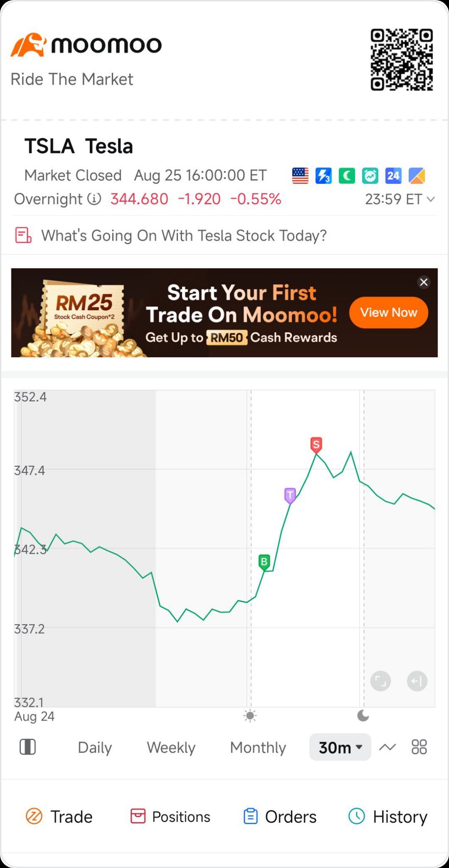Screen dimensions: 449x868
Task: Open the 30m interval dropdown
Action: 341,747
